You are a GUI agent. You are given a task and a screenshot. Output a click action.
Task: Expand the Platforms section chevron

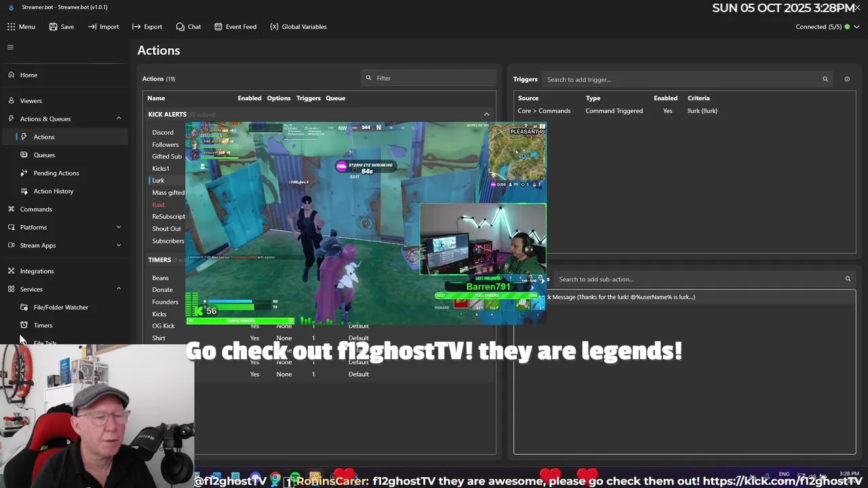(x=119, y=227)
